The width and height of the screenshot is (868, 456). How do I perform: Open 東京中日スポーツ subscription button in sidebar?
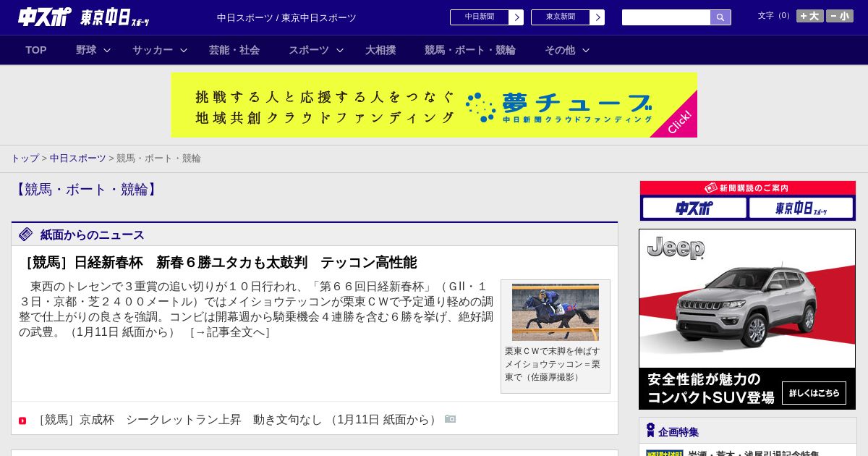point(801,208)
